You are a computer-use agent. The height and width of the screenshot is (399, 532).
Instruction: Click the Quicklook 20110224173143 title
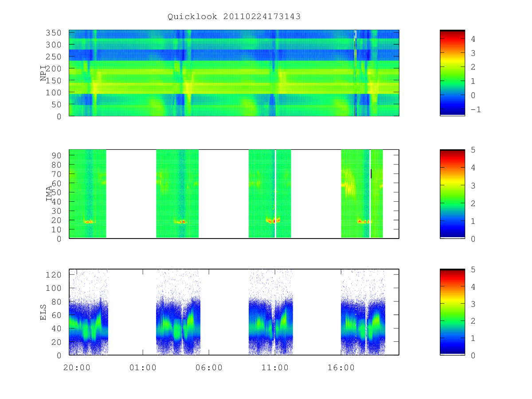point(234,17)
